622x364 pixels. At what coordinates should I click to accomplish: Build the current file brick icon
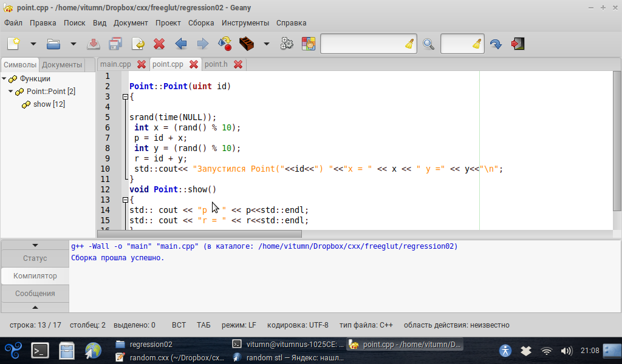pyautogui.click(x=247, y=44)
